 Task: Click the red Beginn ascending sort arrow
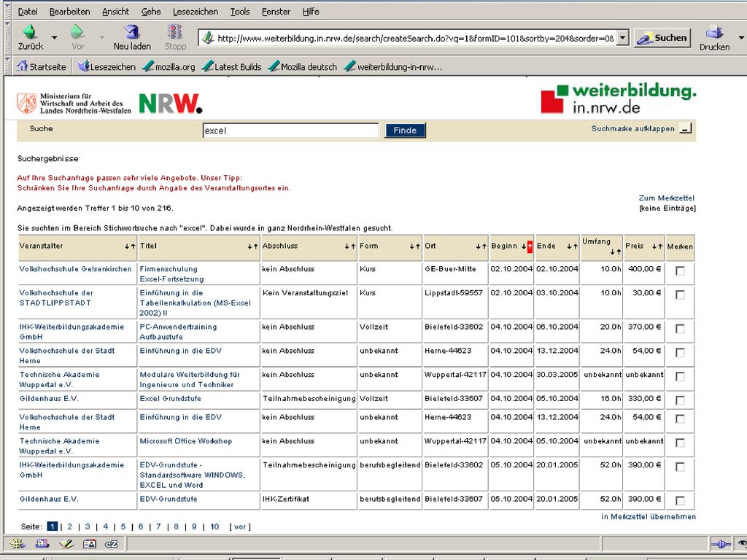pos(530,246)
